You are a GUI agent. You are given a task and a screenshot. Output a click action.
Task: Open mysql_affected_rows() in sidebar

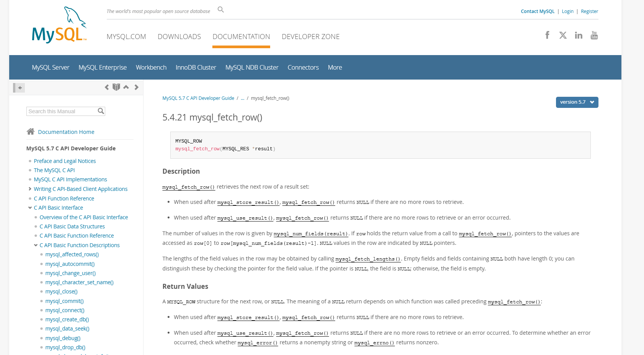tap(72, 254)
